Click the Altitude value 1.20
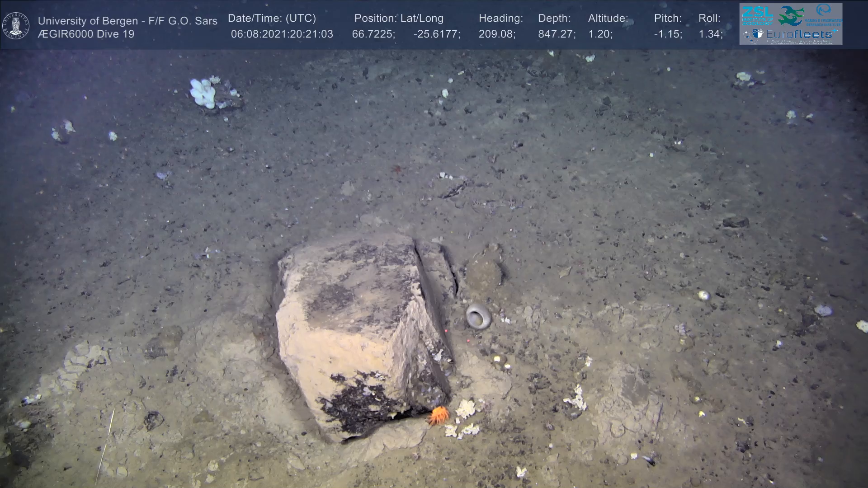Viewport: 868px width, 488px height. (x=600, y=34)
